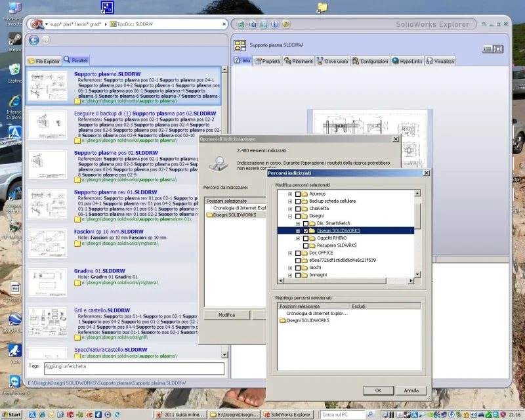Expand the Oggetti RHINO node
Viewport: 525px width, 420px height.
[x=298, y=238]
